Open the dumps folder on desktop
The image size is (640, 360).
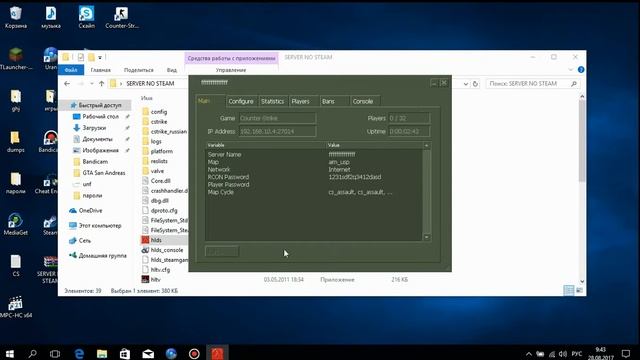click(x=16, y=142)
